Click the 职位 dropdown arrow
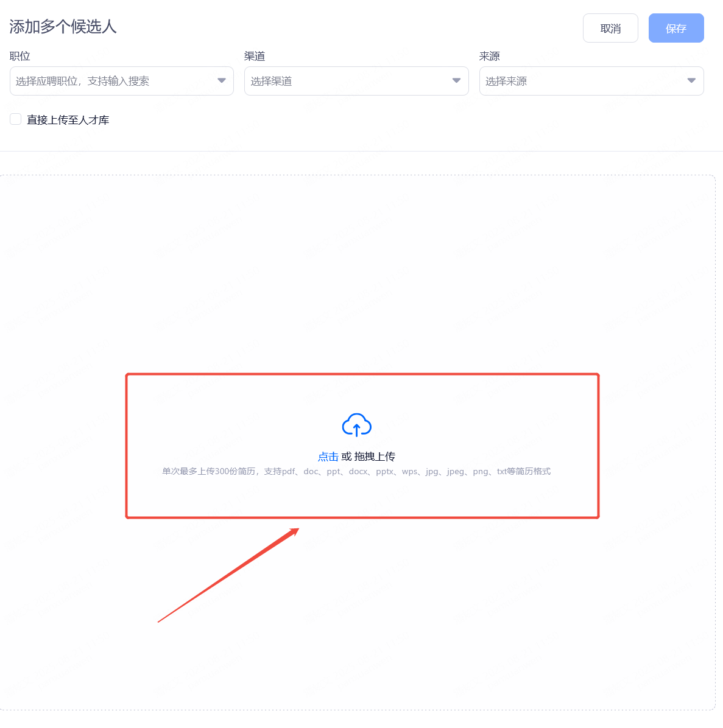Viewport: 723px width, 728px height. point(222,81)
